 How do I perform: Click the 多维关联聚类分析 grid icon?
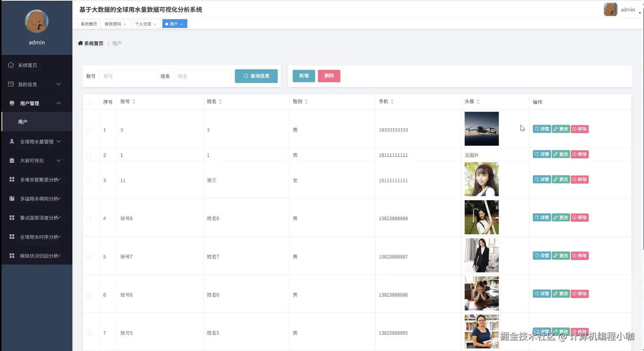coord(12,180)
